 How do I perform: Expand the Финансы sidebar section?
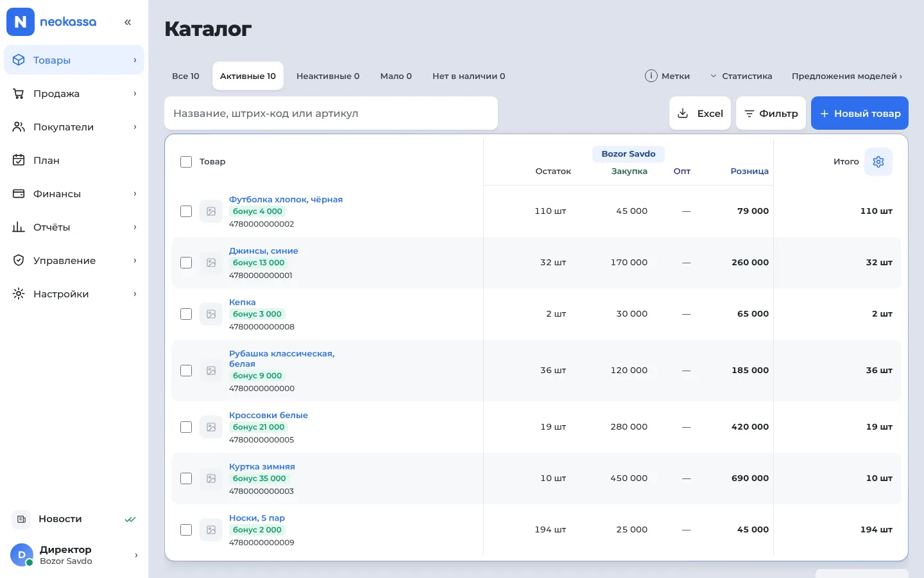[x=74, y=194]
